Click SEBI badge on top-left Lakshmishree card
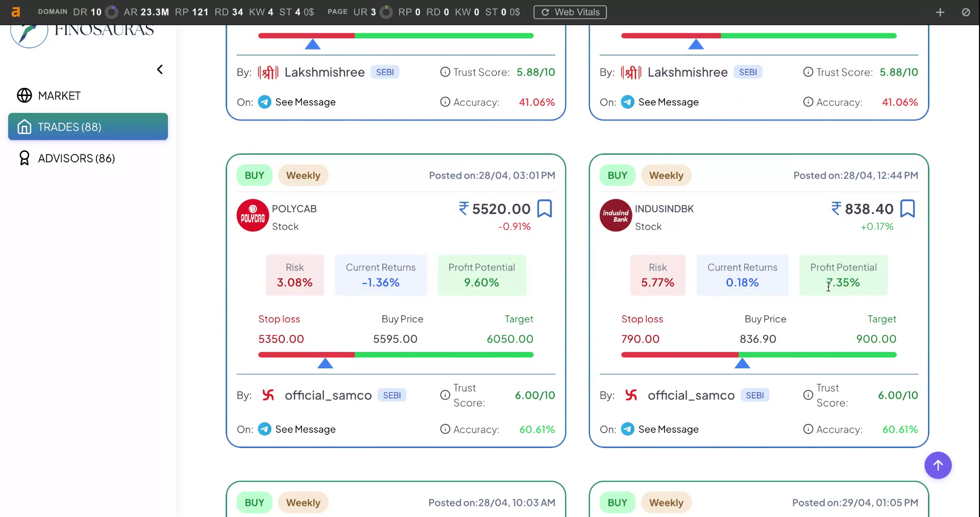 tap(385, 72)
